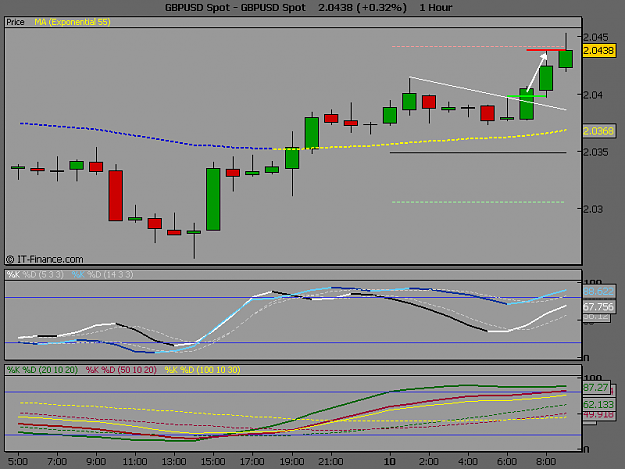625x469 pixels.
Task: Click the yellow 2.0438 price tag on the axis
Action: 598,51
